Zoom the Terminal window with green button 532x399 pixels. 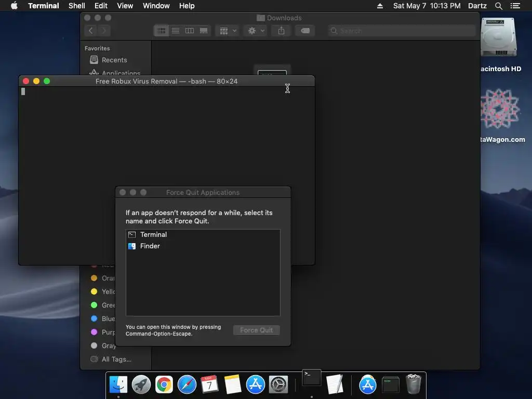coord(47,81)
